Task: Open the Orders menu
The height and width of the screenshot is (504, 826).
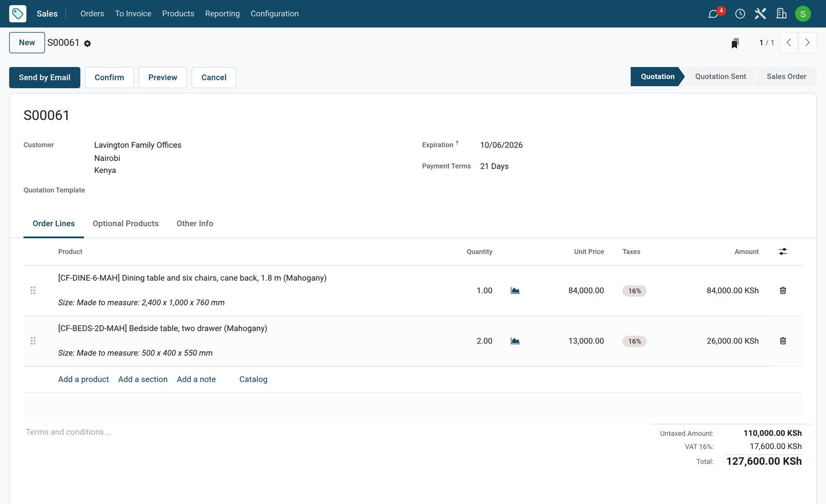Action: click(92, 13)
